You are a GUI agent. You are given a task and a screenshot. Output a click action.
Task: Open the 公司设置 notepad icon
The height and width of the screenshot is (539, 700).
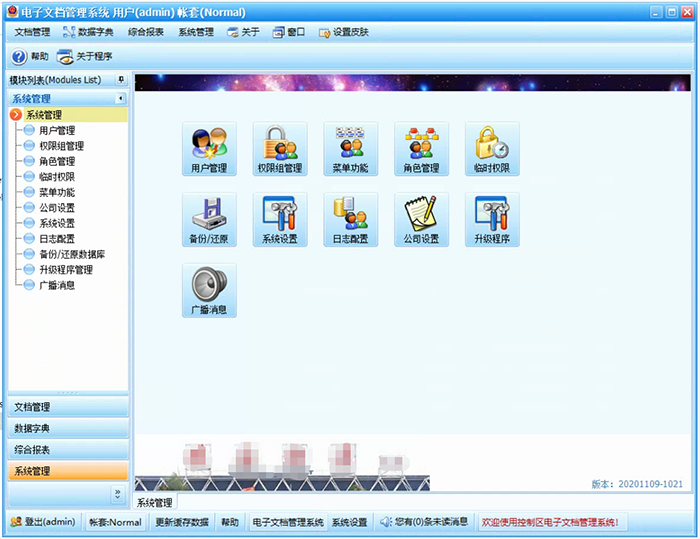[x=421, y=219]
